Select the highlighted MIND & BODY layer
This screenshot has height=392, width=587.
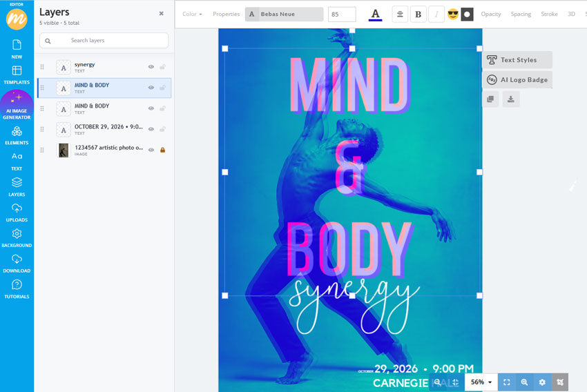pos(104,88)
